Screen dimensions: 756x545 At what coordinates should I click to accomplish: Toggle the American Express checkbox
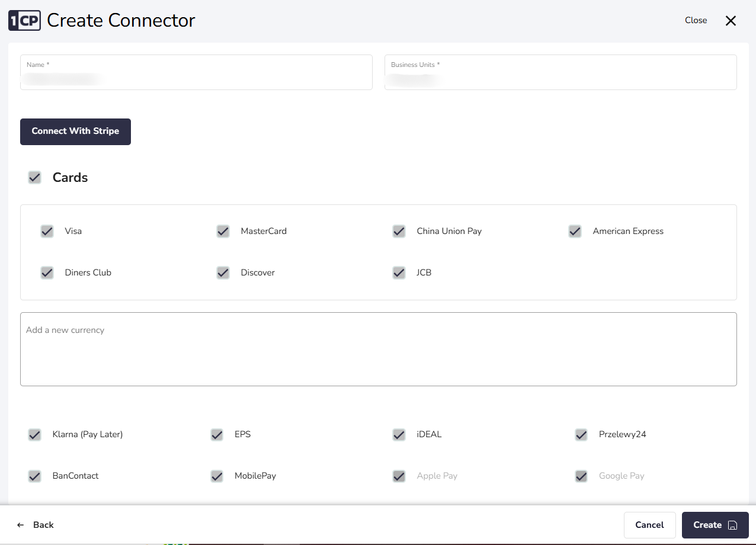pos(575,231)
